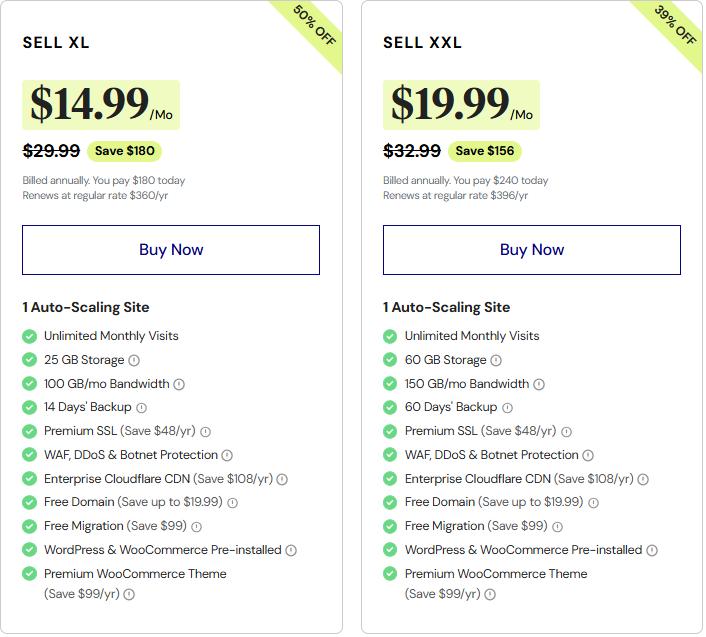Show info for 14 Days' Backup
This screenshot has width=706, height=637.
141,408
